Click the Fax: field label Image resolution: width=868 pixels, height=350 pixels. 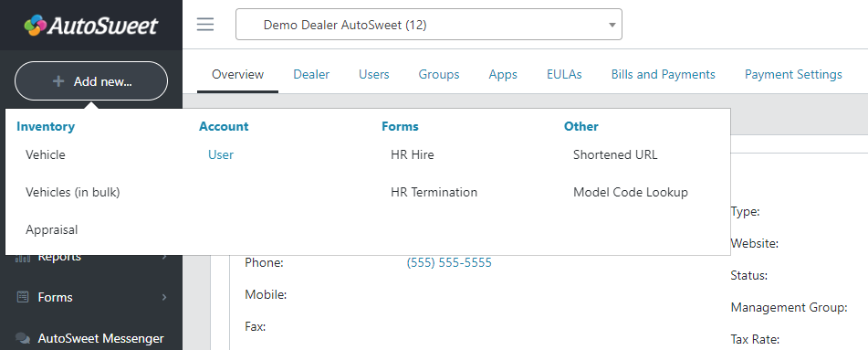[x=256, y=327]
